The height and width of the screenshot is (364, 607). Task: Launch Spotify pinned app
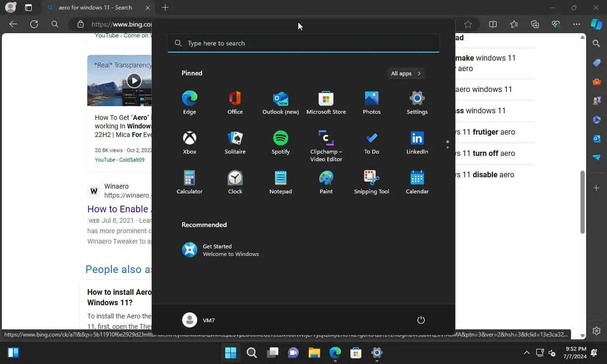pos(281,143)
